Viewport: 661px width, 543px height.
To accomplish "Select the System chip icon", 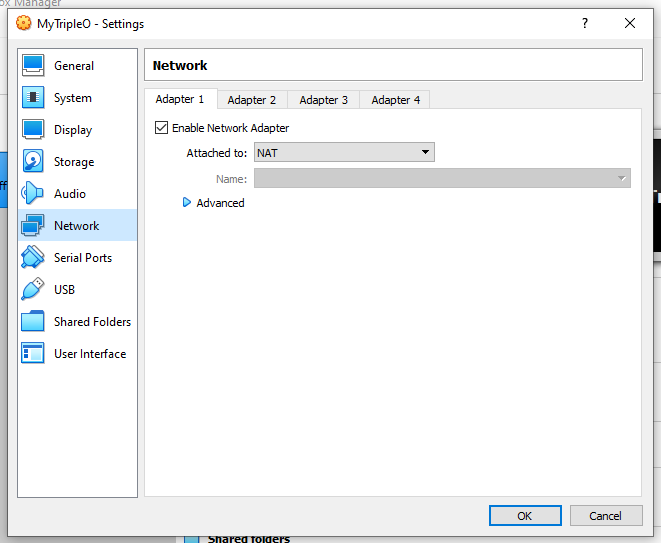I will point(33,98).
